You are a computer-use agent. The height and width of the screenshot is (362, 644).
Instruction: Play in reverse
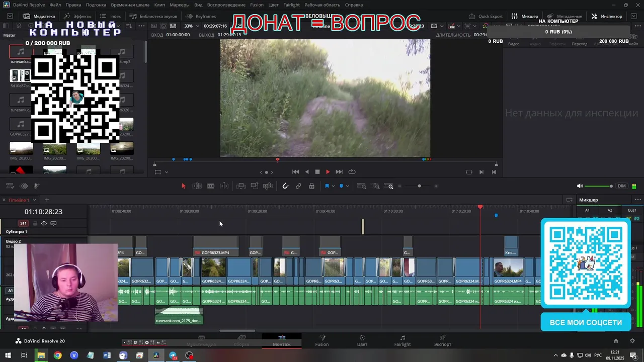pos(307,172)
